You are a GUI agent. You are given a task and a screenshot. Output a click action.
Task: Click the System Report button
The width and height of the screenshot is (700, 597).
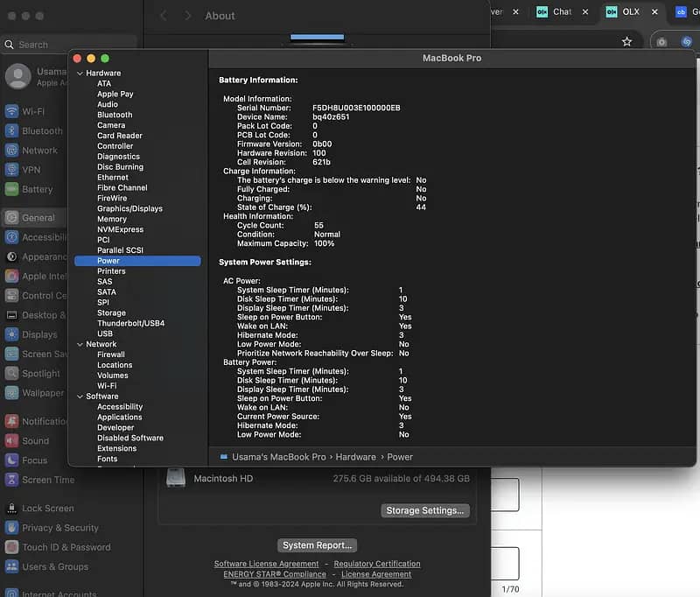[318, 544]
